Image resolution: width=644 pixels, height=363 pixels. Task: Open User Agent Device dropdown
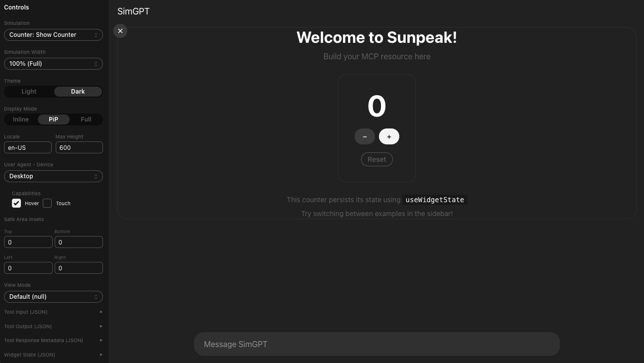[x=53, y=176]
